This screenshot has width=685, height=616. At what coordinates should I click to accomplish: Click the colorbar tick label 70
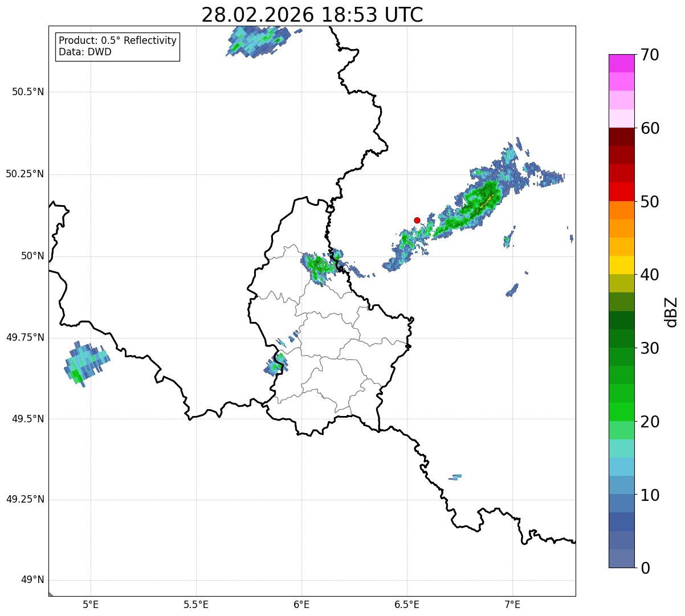coord(649,55)
